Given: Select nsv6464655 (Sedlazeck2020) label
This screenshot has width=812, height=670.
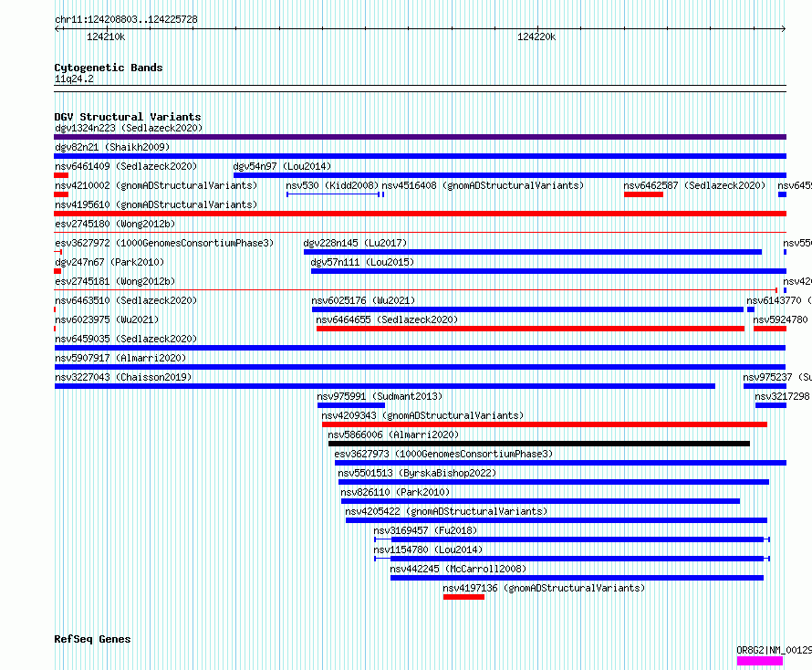Looking at the screenshot, I should [388, 319].
